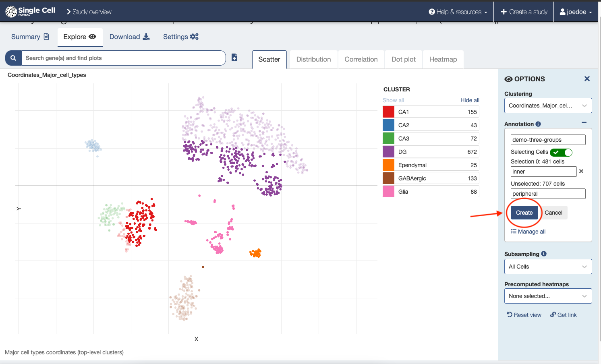The height and width of the screenshot is (364, 601).
Task: Click the upload gene list file icon
Action: pyautogui.click(x=234, y=58)
